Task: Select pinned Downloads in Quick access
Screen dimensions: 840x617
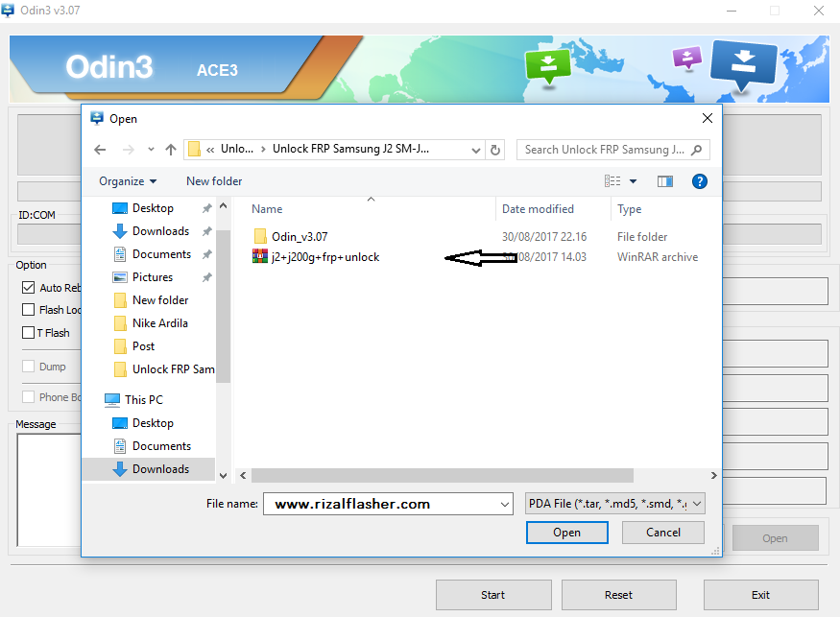Action: 160,231
